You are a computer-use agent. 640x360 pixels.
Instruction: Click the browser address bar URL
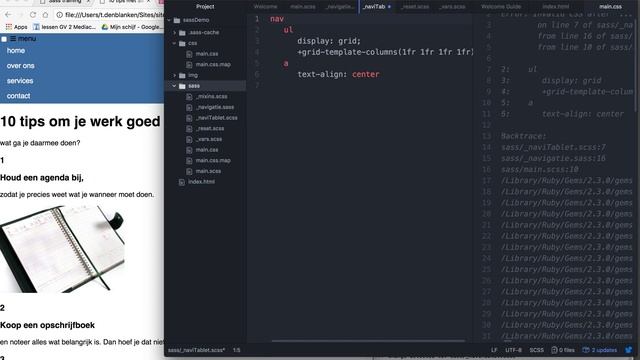click(114, 15)
